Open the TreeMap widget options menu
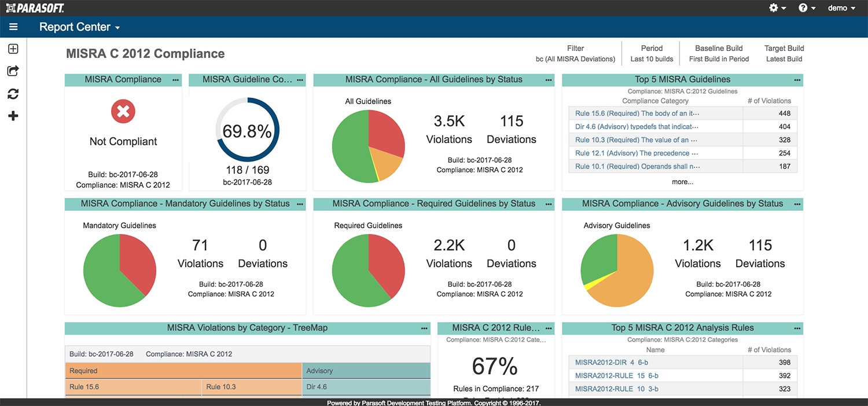The image size is (868, 406). tap(424, 328)
